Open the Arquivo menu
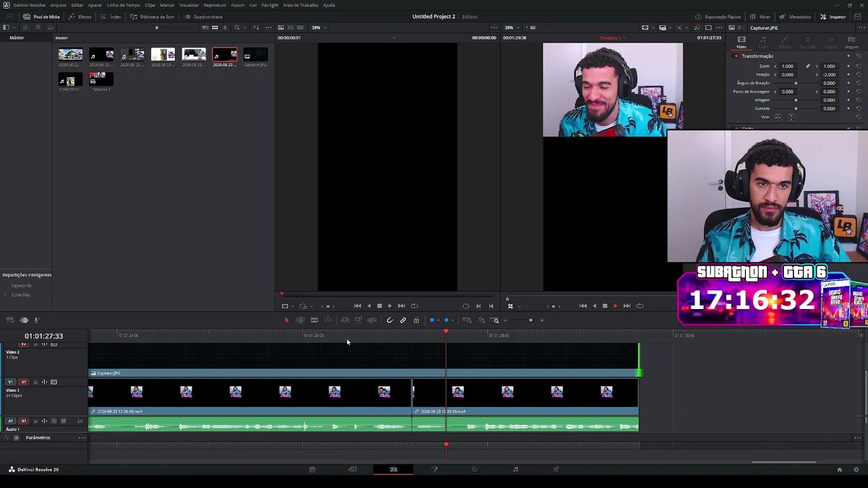 point(58,5)
